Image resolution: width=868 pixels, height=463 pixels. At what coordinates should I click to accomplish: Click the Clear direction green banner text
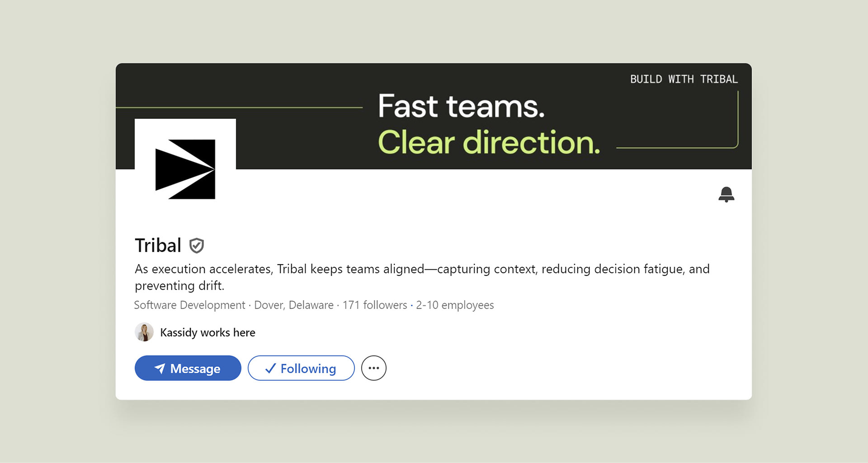tap(489, 142)
